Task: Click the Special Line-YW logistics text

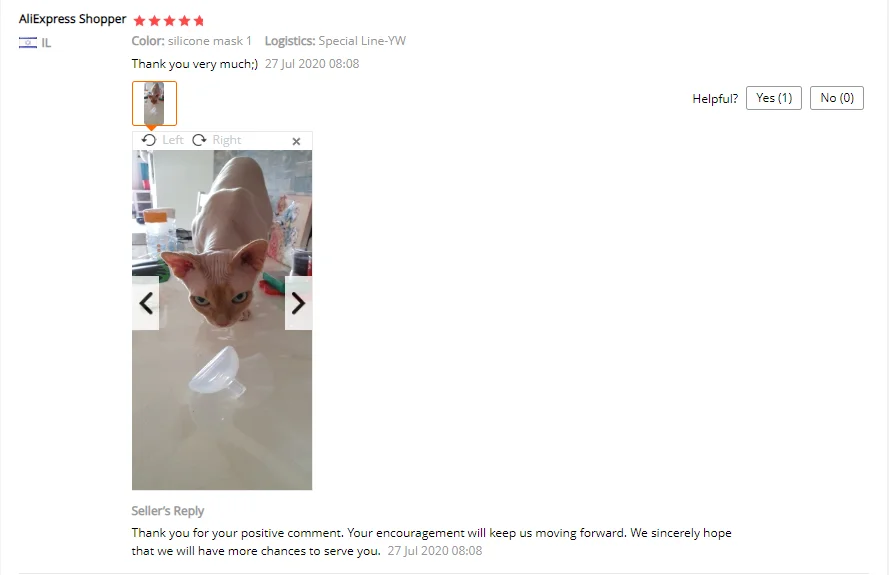Action: click(362, 41)
